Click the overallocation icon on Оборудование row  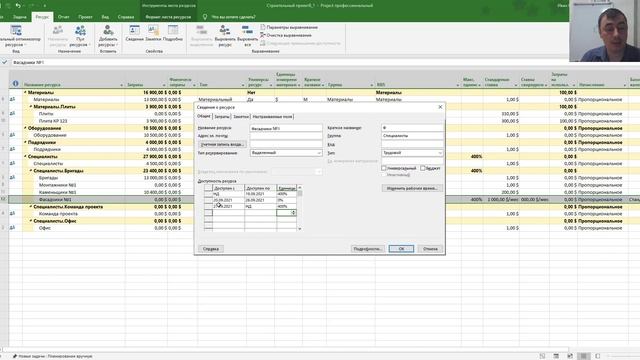[x=12, y=135]
